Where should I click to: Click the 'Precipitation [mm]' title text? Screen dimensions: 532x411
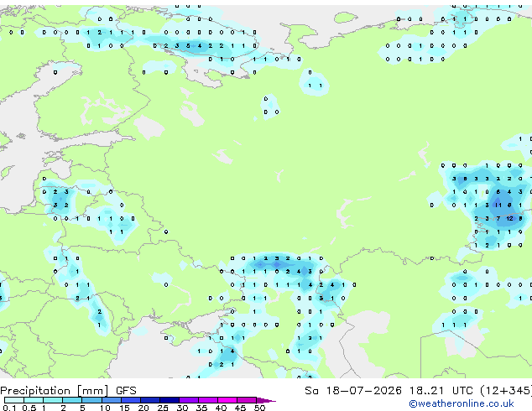[55, 391]
